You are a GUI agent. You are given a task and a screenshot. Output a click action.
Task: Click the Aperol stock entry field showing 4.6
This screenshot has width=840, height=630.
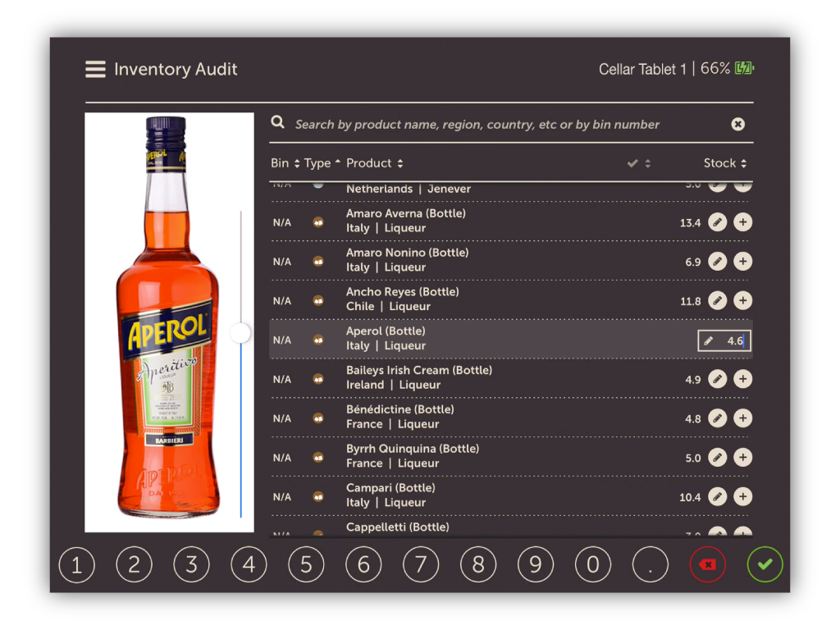click(x=724, y=340)
